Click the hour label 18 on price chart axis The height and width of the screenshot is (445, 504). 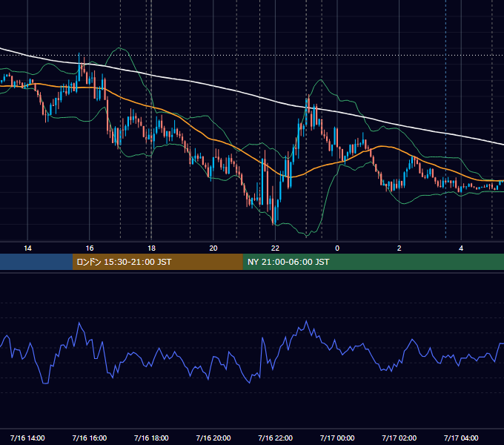tap(151, 248)
